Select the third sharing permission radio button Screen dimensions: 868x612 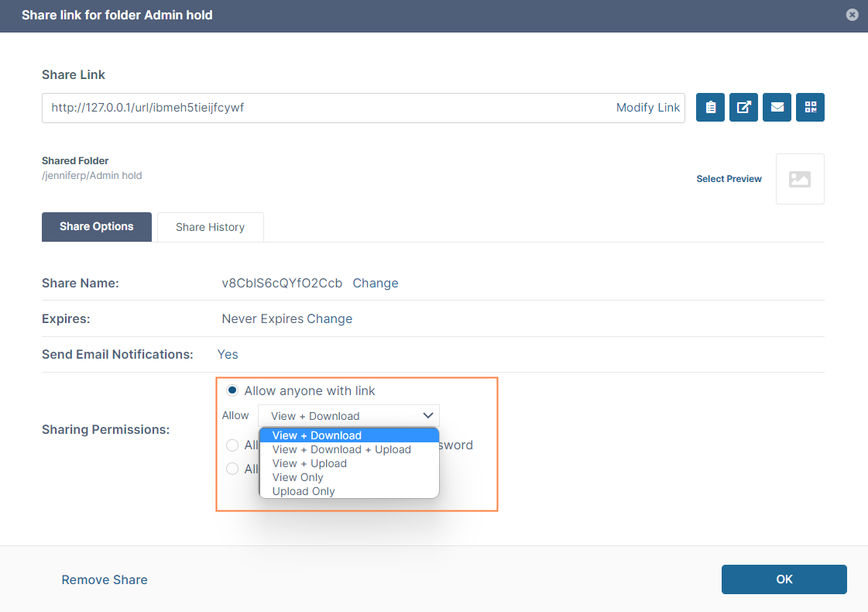[x=232, y=469]
